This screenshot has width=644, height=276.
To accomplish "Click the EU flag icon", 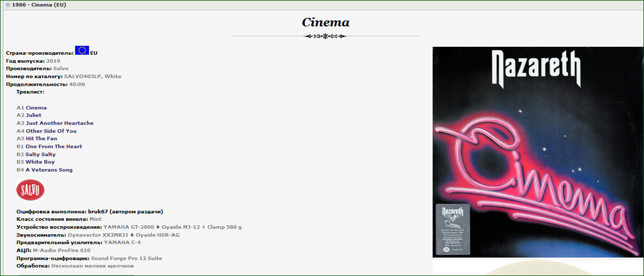I will (x=82, y=50).
